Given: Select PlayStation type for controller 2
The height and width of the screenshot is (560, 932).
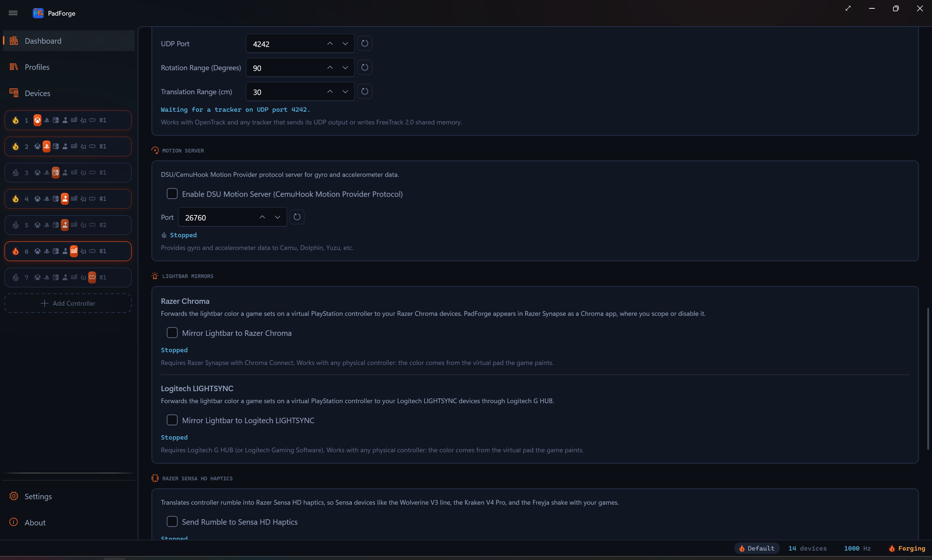Looking at the screenshot, I should 47,146.
